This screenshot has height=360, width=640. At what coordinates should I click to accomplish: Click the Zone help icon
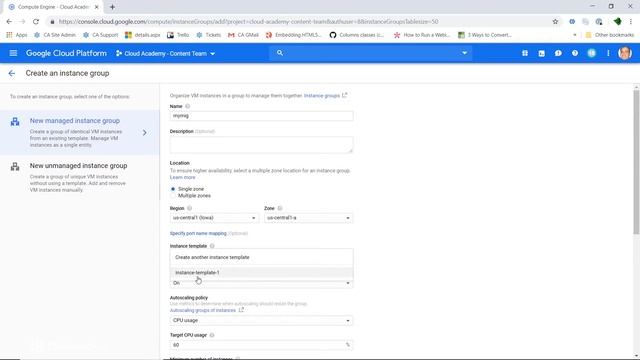280,208
